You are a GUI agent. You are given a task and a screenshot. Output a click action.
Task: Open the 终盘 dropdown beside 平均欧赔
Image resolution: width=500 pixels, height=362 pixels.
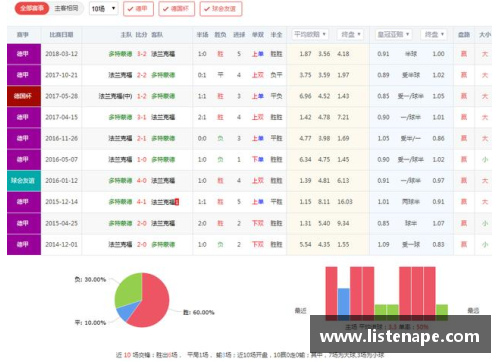351,34
